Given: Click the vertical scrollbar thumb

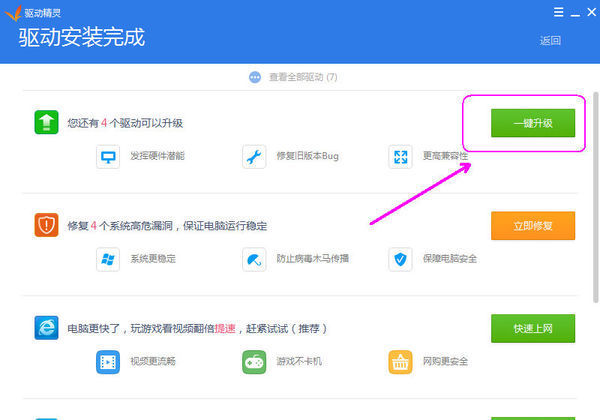Looking at the screenshot, I should click(x=596, y=197).
